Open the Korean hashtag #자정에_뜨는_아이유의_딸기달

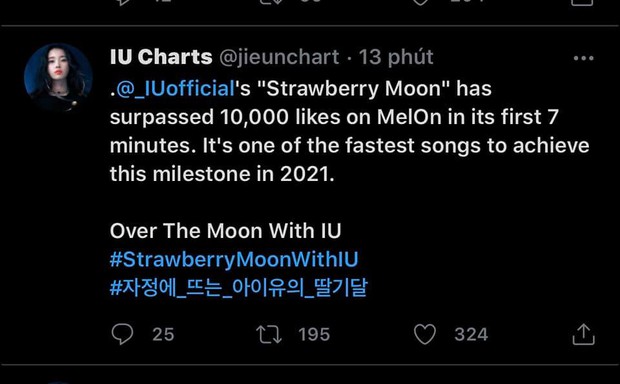(x=239, y=288)
